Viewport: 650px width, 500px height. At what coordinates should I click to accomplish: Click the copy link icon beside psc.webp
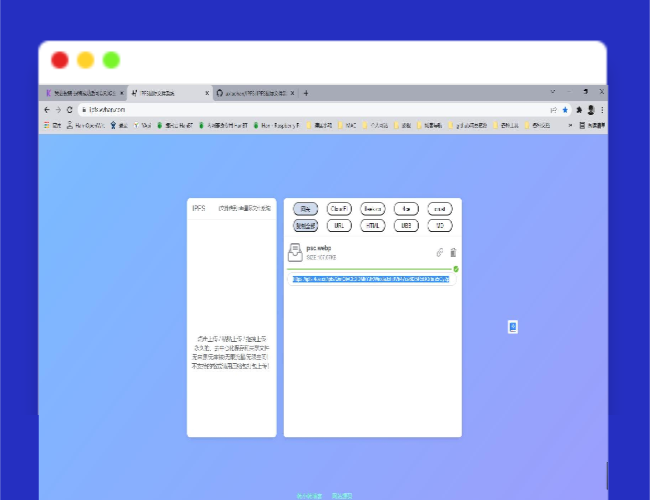[439, 252]
